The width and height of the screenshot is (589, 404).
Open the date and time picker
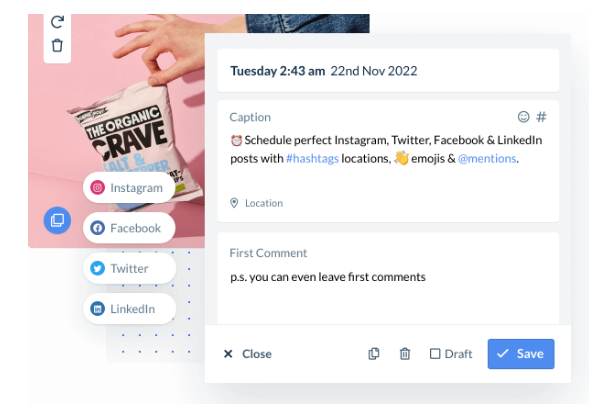click(x=388, y=71)
